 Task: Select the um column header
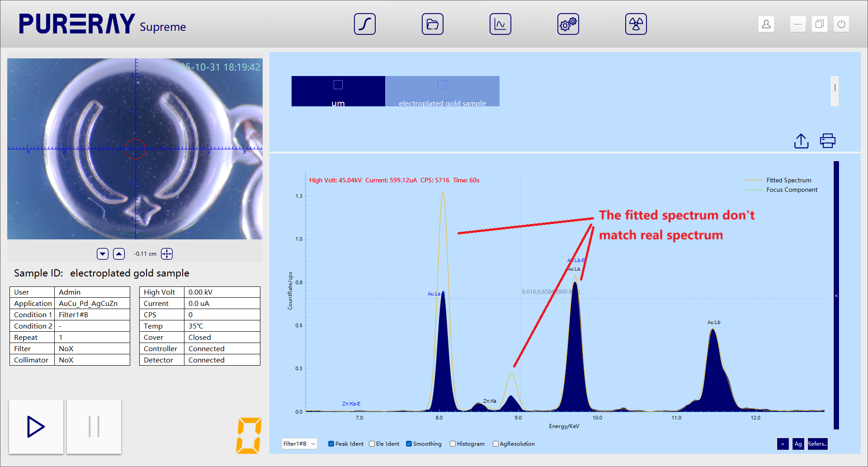pos(338,91)
